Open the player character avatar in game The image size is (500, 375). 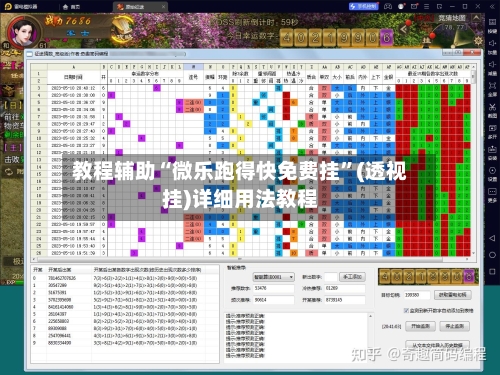point(24,32)
